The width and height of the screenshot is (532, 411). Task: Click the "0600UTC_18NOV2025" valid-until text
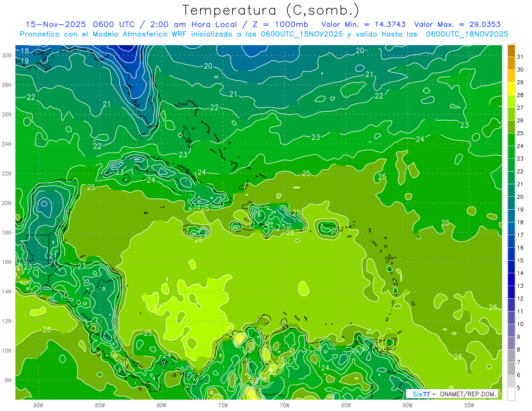pyautogui.click(x=467, y=34)
